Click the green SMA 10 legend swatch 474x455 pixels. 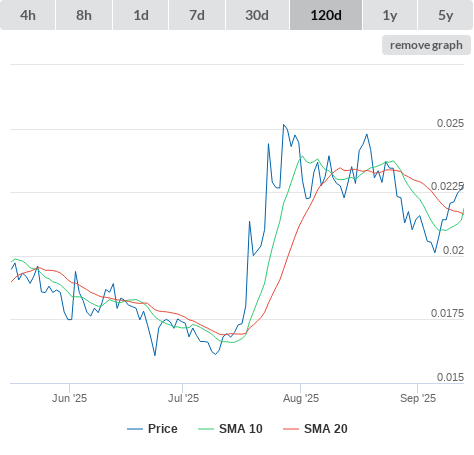[206, 429]
